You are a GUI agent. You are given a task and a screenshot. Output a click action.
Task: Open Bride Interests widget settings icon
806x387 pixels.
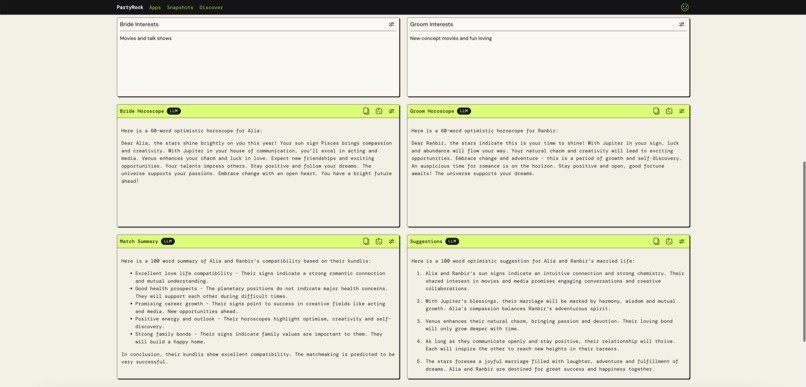tap(391, 24)
